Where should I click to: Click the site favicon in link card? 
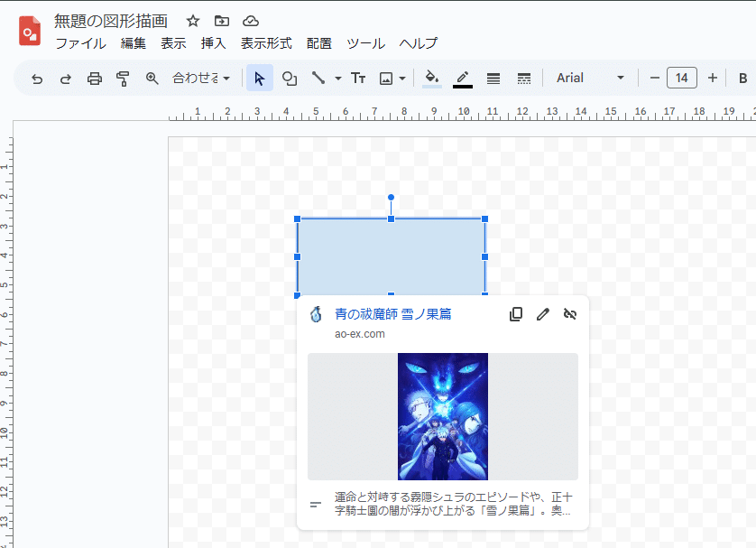(316, 314)
